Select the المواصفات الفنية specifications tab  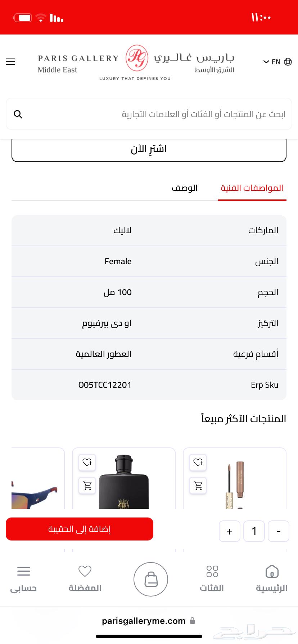click(x=252, y=188)
